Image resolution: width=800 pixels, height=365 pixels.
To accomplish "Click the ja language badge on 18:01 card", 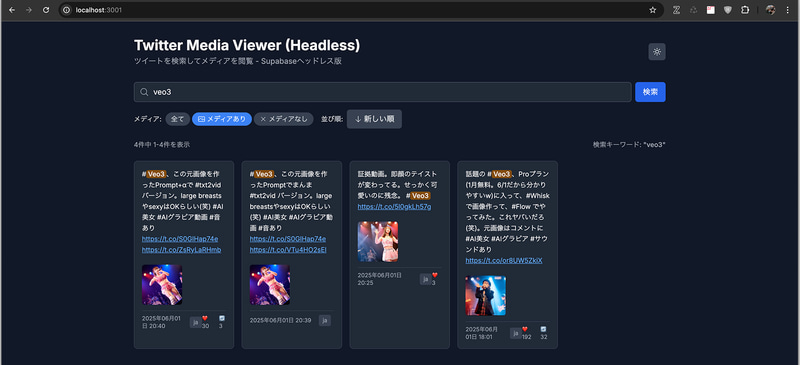I will click(x=515, y=333).
